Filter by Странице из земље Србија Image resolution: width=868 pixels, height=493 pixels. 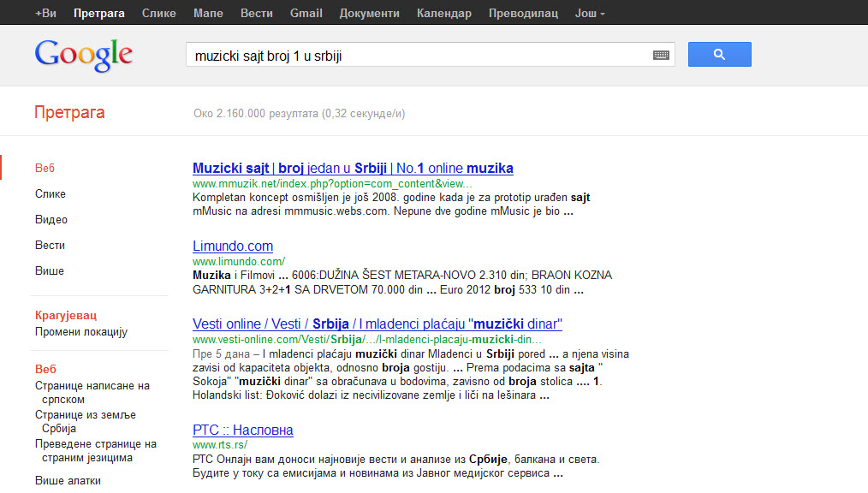click(x=86, y=422)
